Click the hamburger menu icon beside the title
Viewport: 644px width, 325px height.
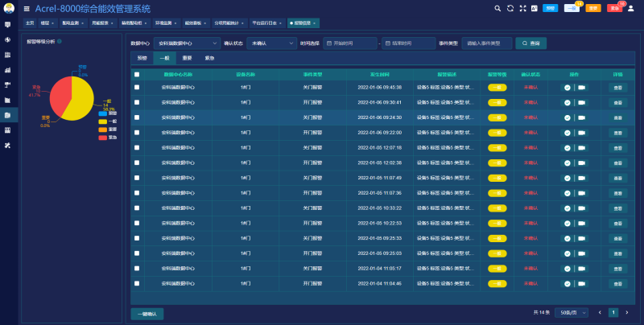tap(27, 9)
